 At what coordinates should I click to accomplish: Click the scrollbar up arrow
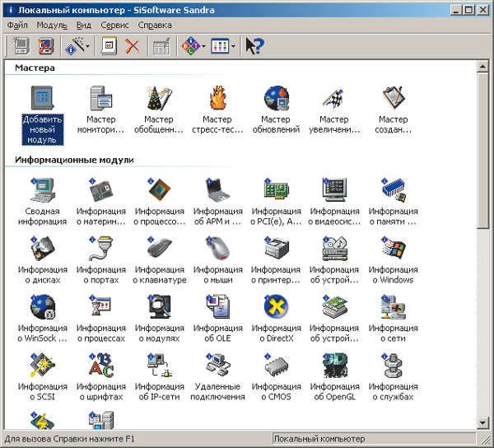point(482,66)
